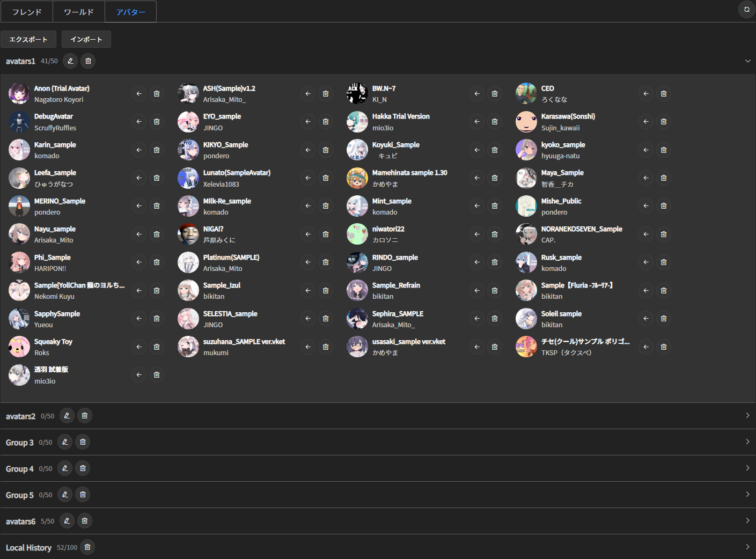Click the edit pencil icon for Group 4
The height and width of the screenshot is (559, 756).
(65, 468)
